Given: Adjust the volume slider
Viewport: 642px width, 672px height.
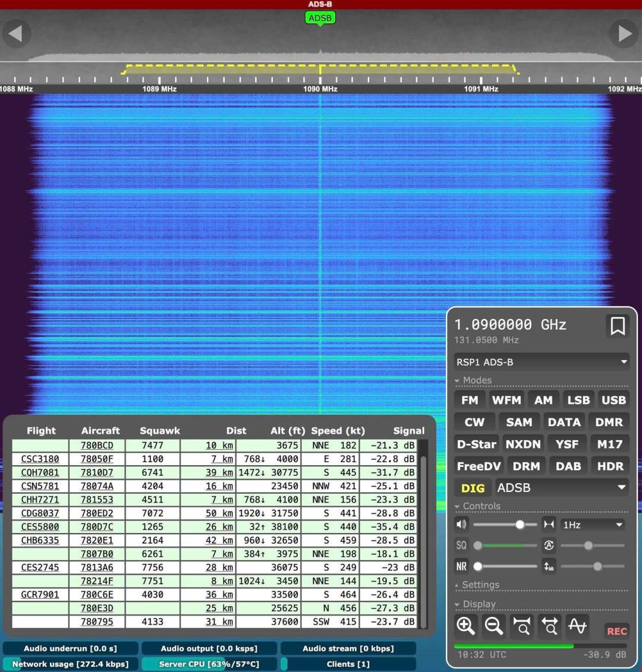Looking at the screenshot, I should click(x=505, y=525).
